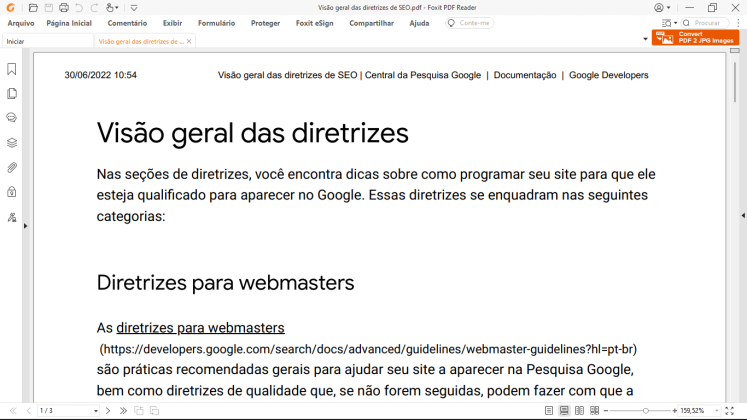
Task: Switch to the Página Inicial tab
Action: pos(69,23)
